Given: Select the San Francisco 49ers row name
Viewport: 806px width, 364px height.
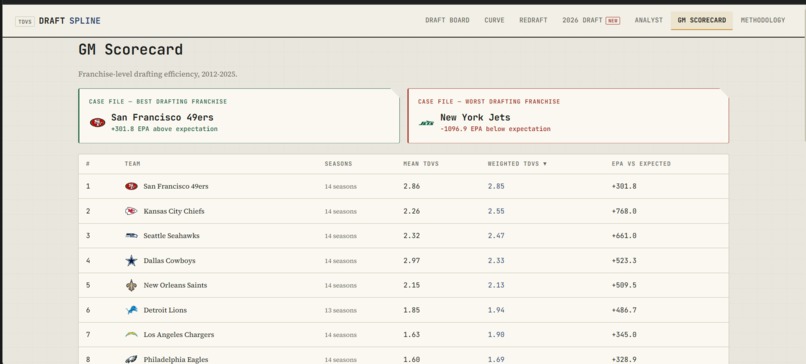Looking at the screenshot, I should tap(176, 186).
